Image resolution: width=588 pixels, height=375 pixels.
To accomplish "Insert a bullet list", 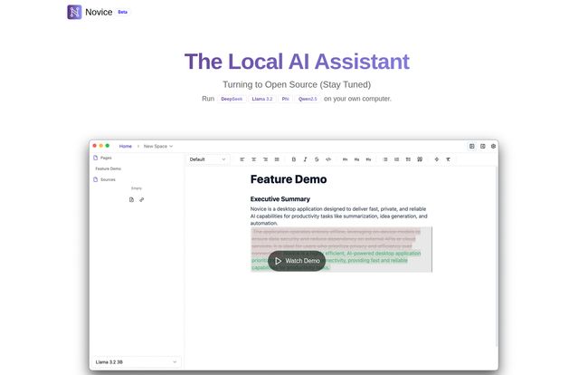I will pyautogui.click(x=385, y=159).
